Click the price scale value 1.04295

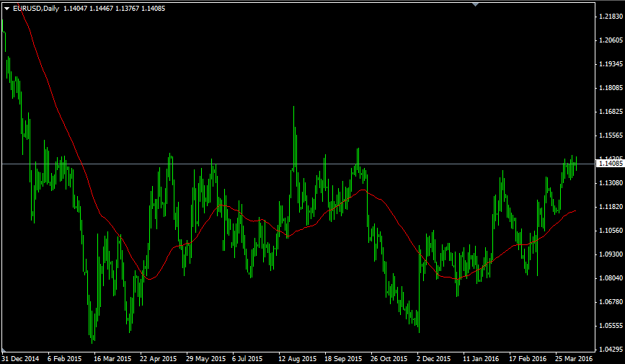point(611,350)
